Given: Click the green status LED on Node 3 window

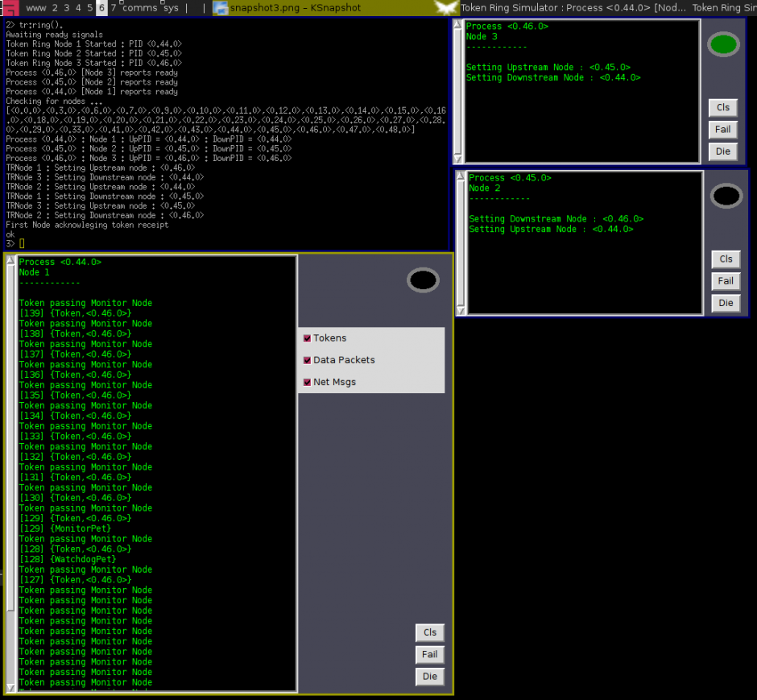Looking at the screenshot, I should 722,44.
